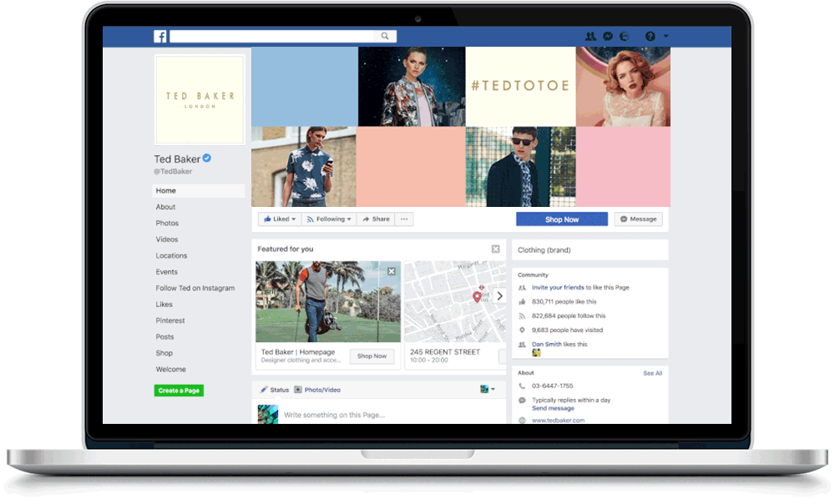Open the Events section

click(x=167, y=272)
